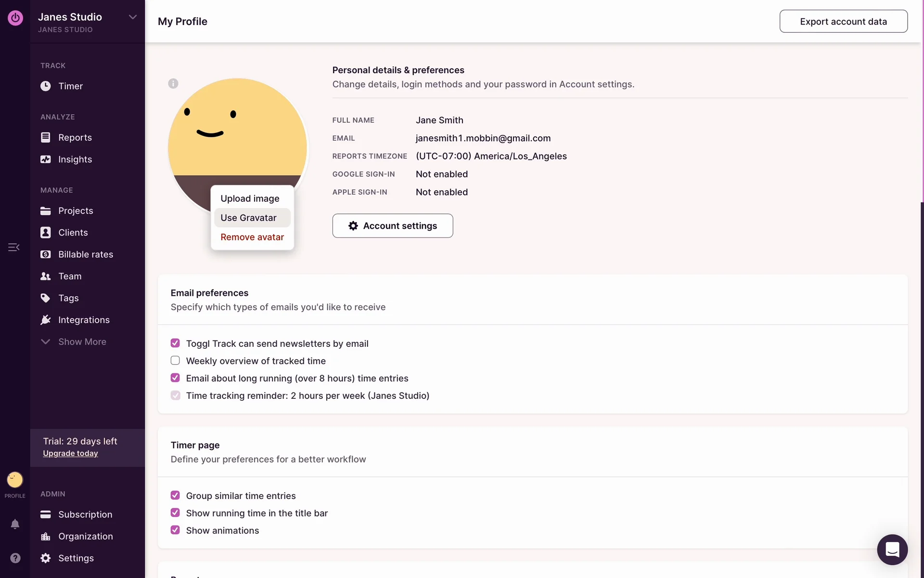Viewport: 924px width, 578px height.
Task: Expand Show More in sidebar
Action: point(82,342)
